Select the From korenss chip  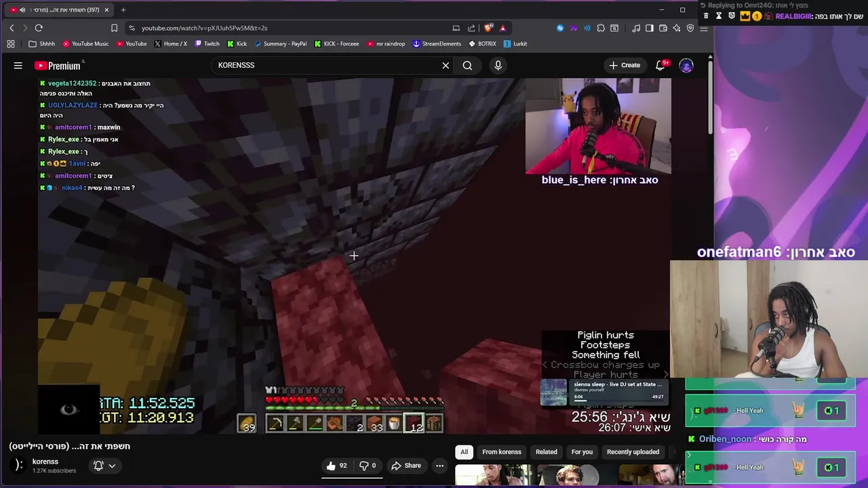tap(502, 452)
